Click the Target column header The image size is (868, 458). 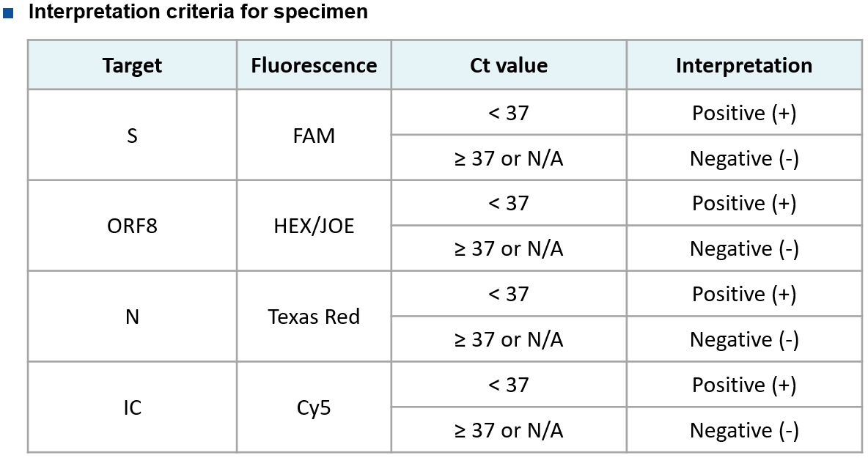tap(132, 65)
